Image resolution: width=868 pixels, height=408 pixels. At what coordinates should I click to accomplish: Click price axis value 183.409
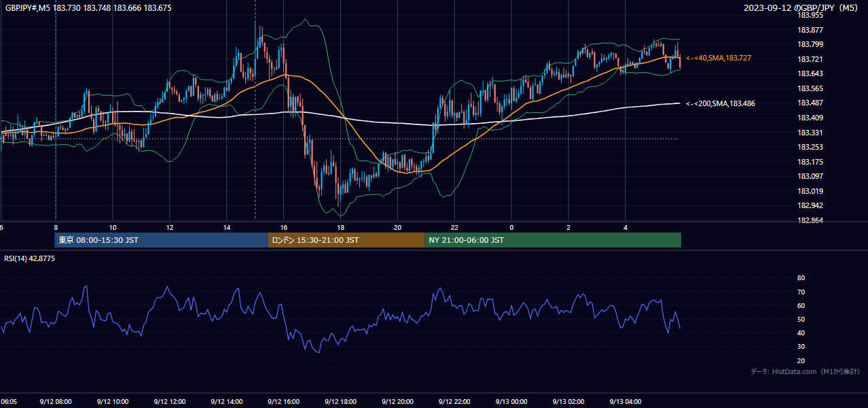pos(810,118)
